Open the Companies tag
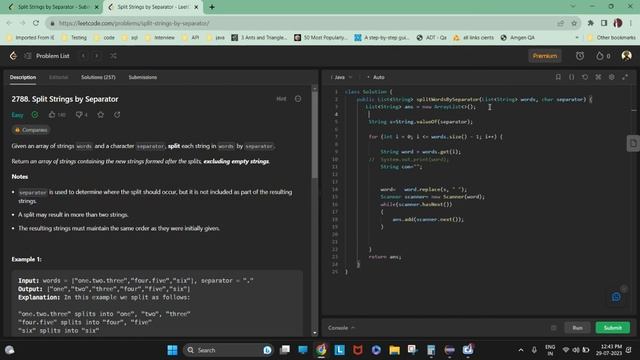 point(31,130)
